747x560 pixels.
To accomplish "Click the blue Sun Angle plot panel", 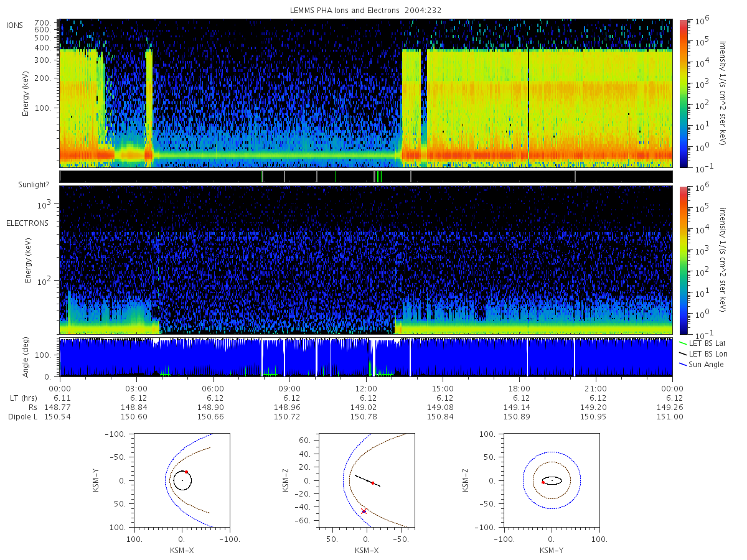I will (x=366, y=357).
